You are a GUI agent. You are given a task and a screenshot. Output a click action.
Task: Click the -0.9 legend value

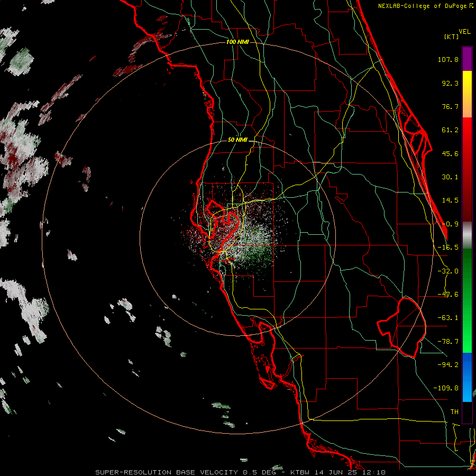pos(450,224)
